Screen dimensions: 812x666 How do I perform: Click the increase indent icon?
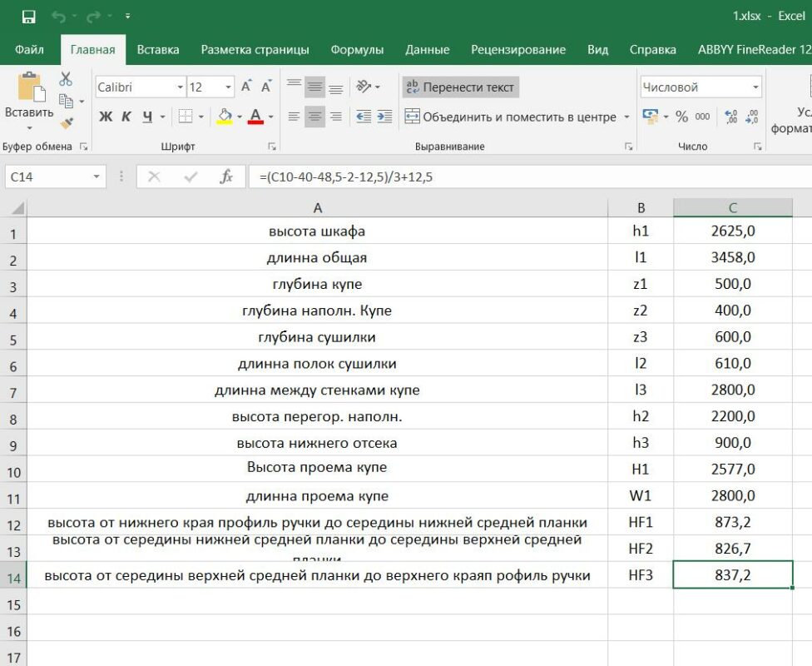pyautogui.click(x=383, y=117)
